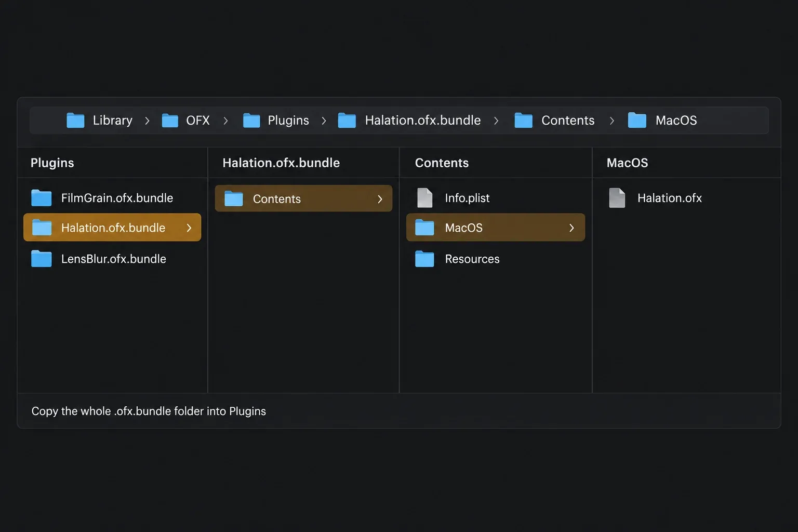Click the Plugins column header
This screenshot has width=798, height=532.
pyautogui.click(x=52, y=163)
